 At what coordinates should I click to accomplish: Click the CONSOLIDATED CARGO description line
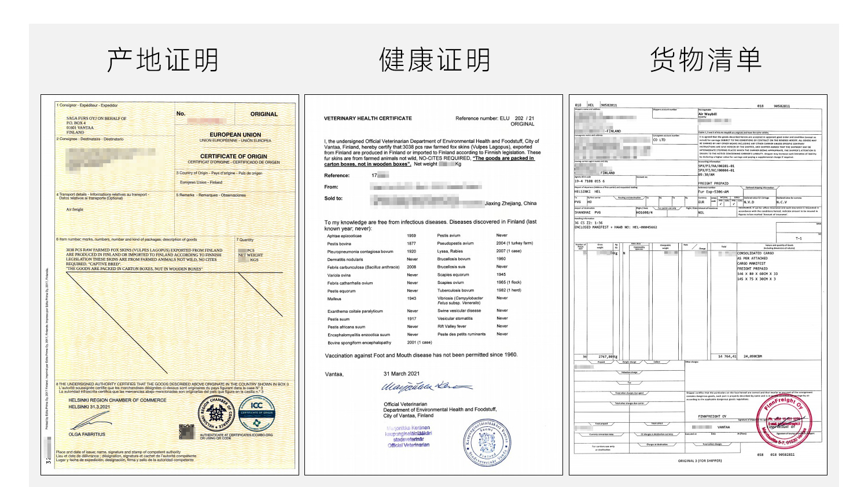[x=755, y=253]
